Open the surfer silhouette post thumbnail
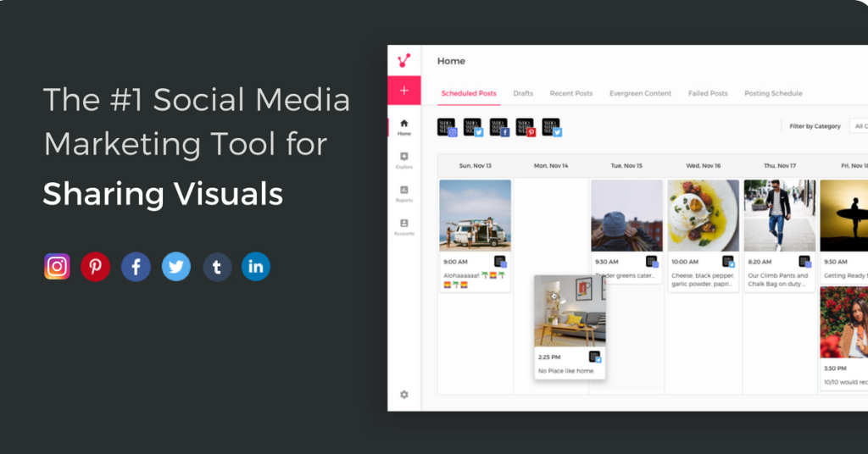The width and height of the screenshot is (868, 454). tap(844, 216)
